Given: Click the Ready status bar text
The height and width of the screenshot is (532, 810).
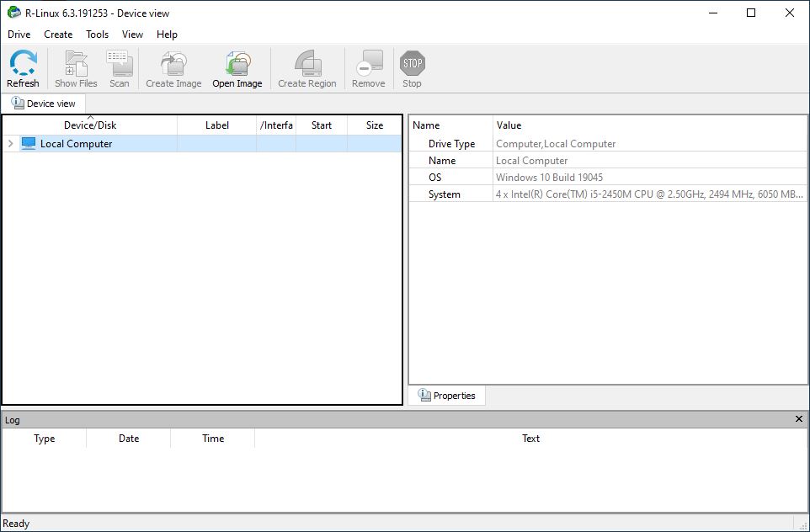Looking at the screenshot, I should pos(16,524).
